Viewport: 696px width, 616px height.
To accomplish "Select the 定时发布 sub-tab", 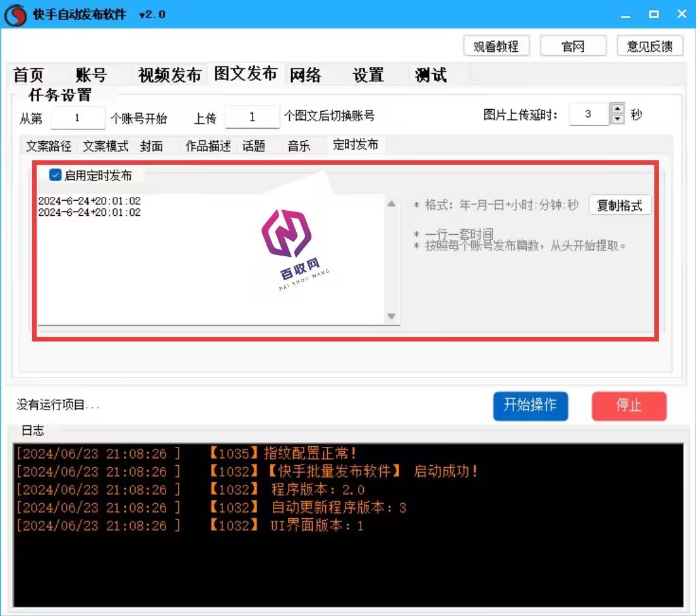I will coord(356,145).
